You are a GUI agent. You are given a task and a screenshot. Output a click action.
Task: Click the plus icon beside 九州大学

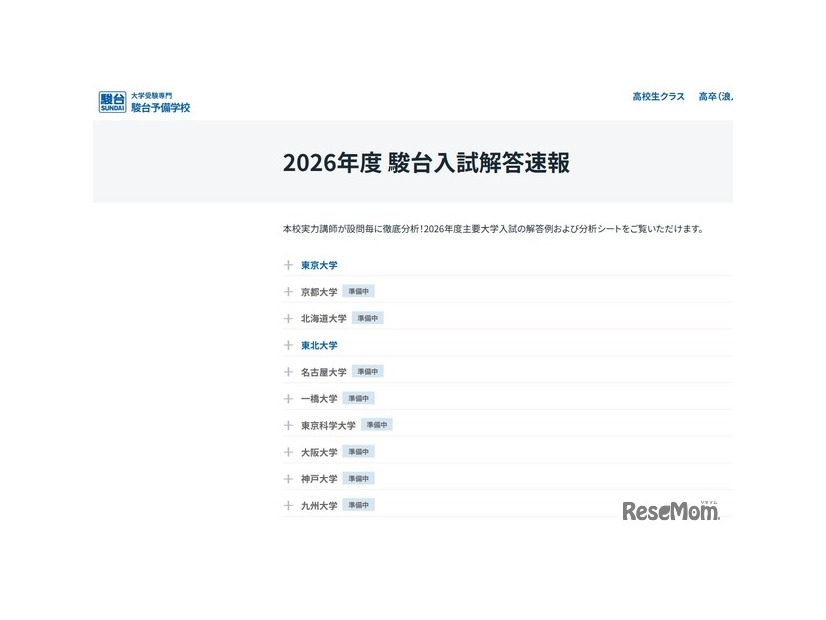point(289,505)
